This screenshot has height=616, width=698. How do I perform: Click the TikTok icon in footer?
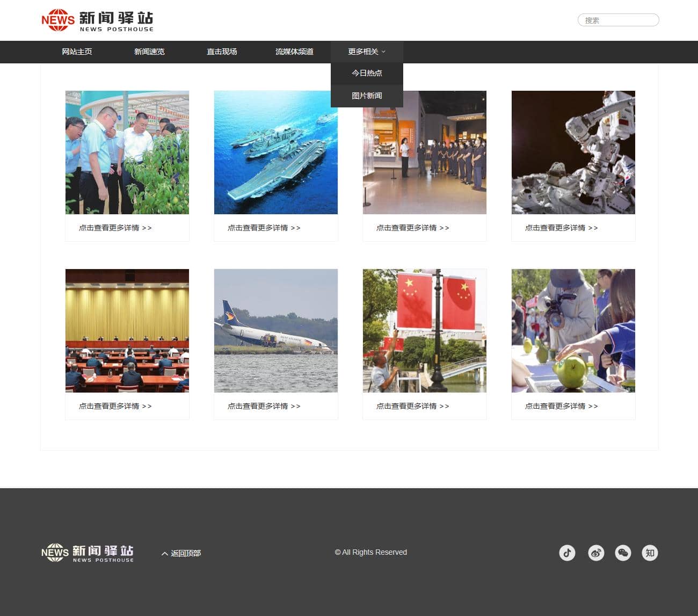(x=567, y=553)
